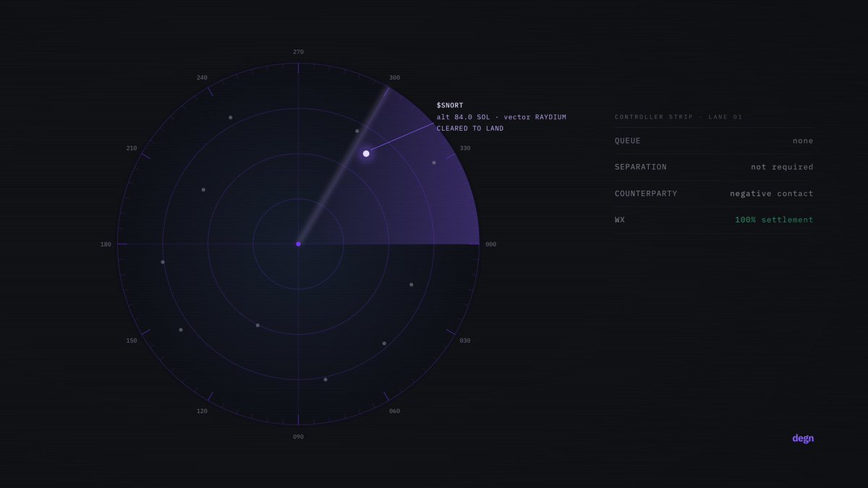The height and width of the screenshot is (488, 868).
Task: Click the CLEARED TO LAND status
Action: click(470, 129)
